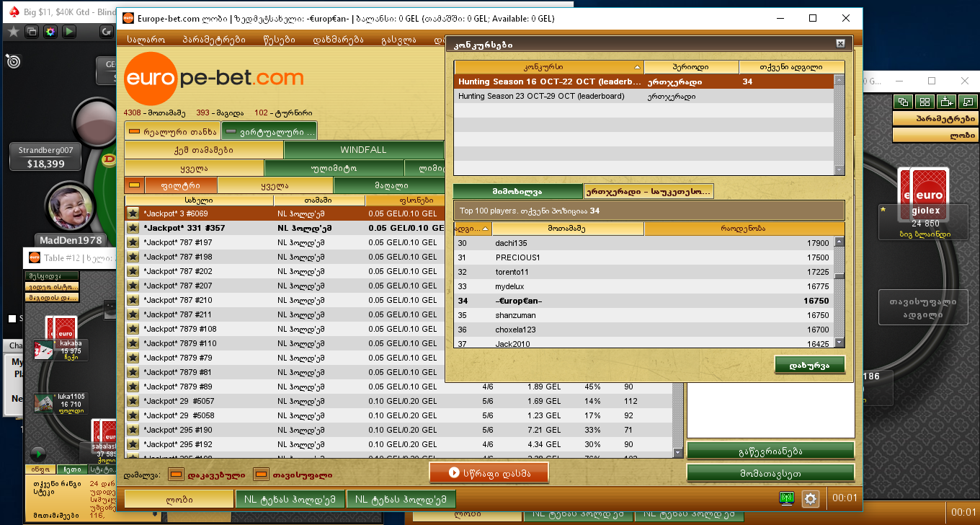Select the WINDFALL game tab
The width and height of the screenshot is (980, 525).
pos(363,150)
